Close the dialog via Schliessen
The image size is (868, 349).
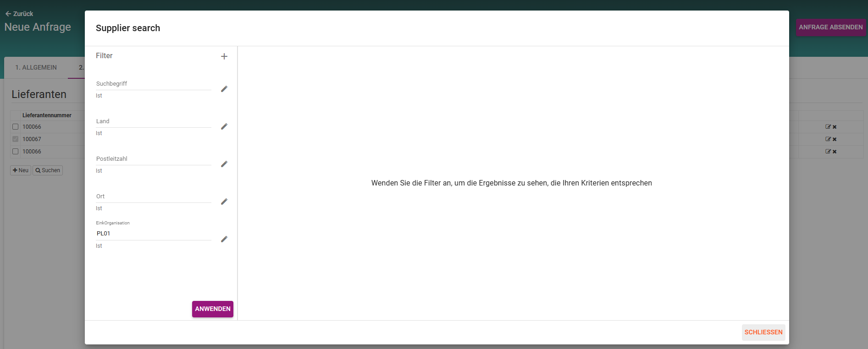point(763,332)
